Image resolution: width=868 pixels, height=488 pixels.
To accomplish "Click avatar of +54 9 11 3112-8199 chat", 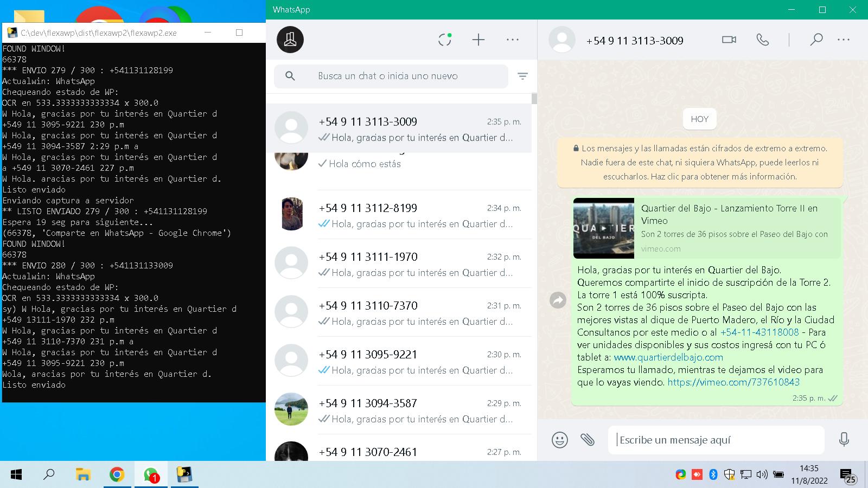I will point(291,214).
